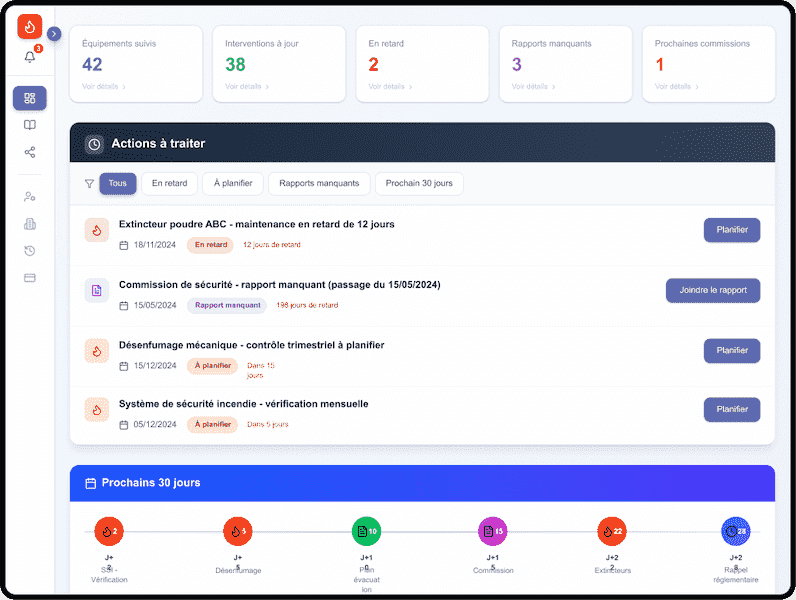Click the Extincteur poudre ABC action title

click(256, 224)
